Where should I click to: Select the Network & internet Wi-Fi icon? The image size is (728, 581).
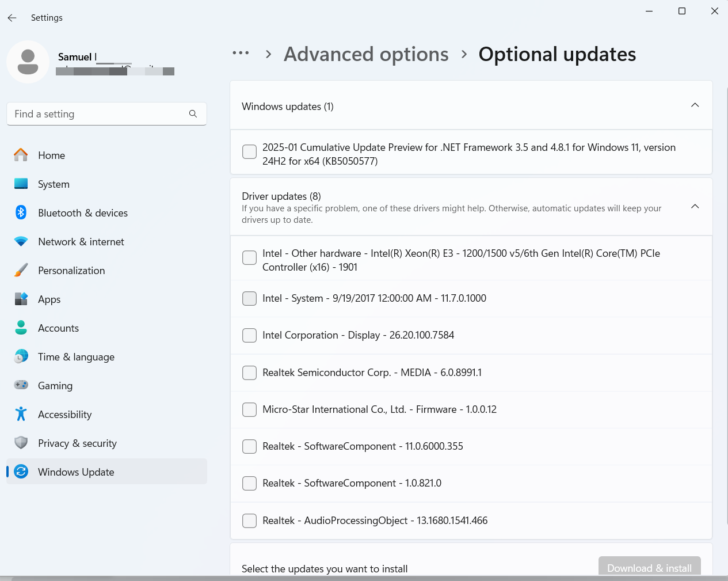pos(21,241)
